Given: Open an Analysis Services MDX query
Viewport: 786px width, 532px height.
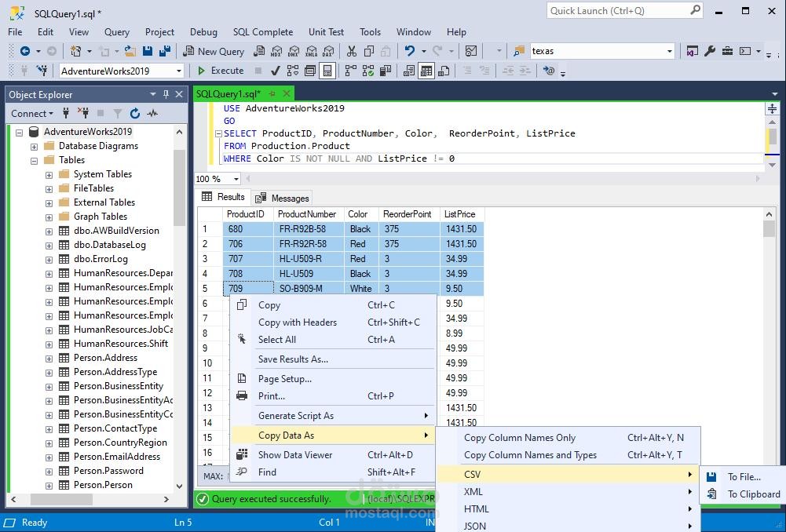Looking at the screenshot, I should pyautogui.click(x=276, y=51).
